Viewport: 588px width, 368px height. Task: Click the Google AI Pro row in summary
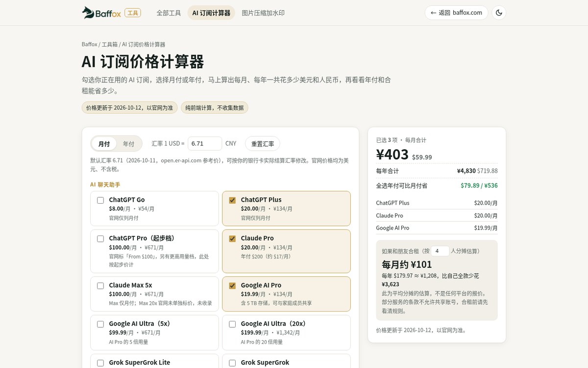[x=437, y=228]
